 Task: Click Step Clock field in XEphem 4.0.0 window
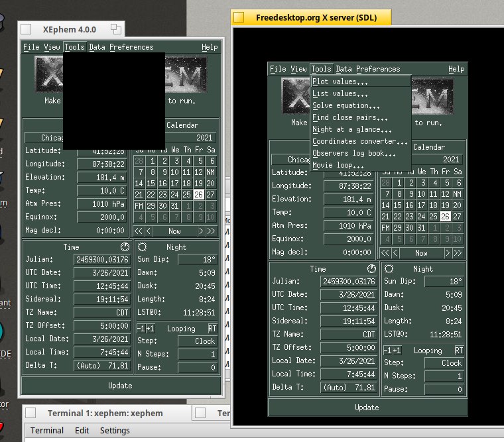(x=198, y=341)
